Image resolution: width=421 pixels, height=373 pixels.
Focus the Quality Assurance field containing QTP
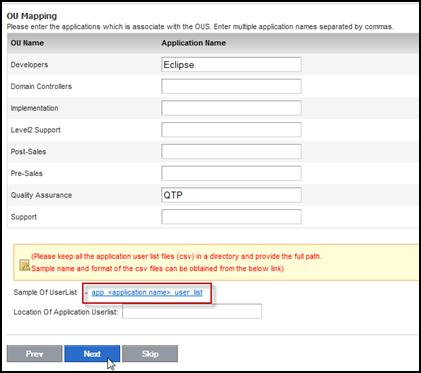(x=231, y=195)
